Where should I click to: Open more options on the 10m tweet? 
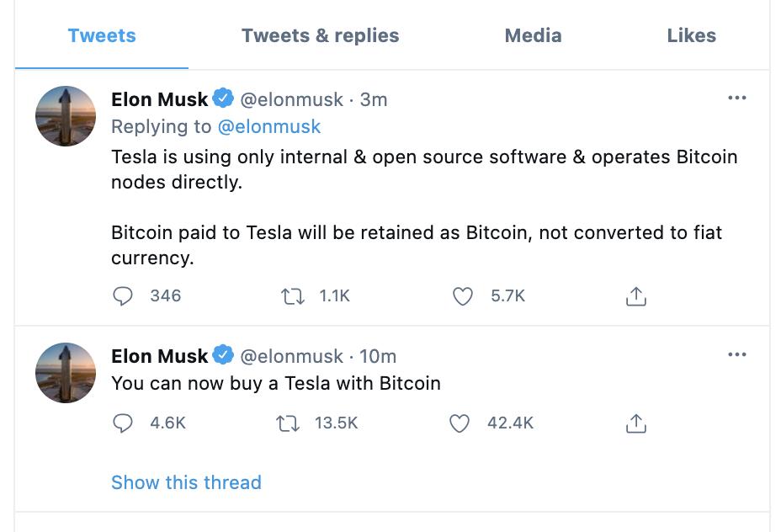[x=736, y=354]
